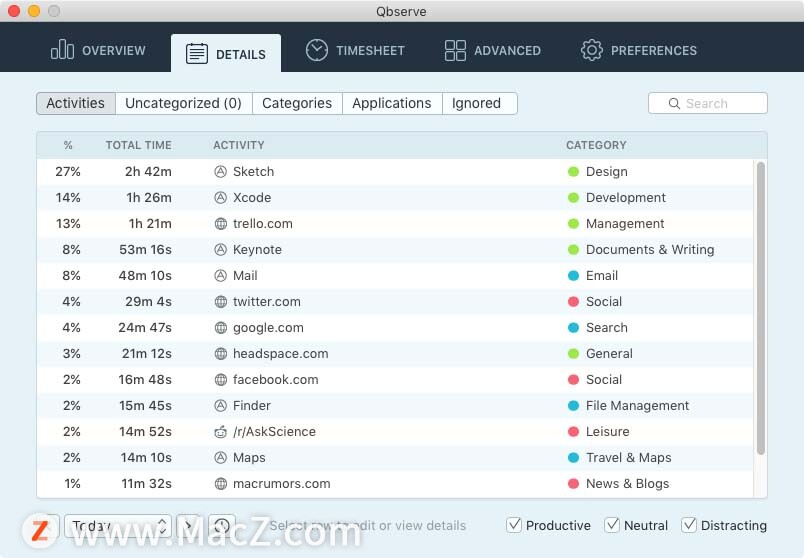The image size is (804, 558).
Task: Select the trello.com activity name
Action: click(263, 224)
